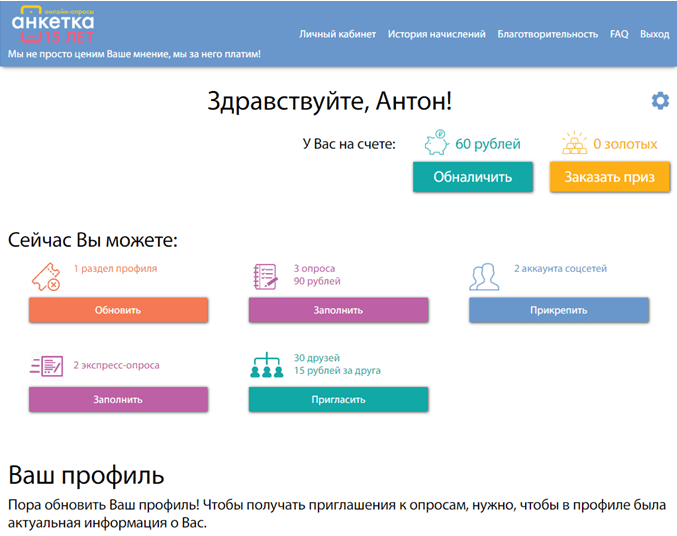Image resolution: width=677 pixels, height=536 pixels.
Task: Click the 90 рублей label
Action: pyautogui.click(x=317, y=281)
